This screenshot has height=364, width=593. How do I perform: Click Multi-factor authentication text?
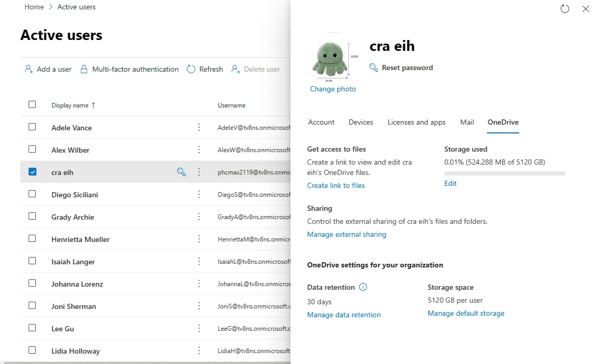(136, 69)
